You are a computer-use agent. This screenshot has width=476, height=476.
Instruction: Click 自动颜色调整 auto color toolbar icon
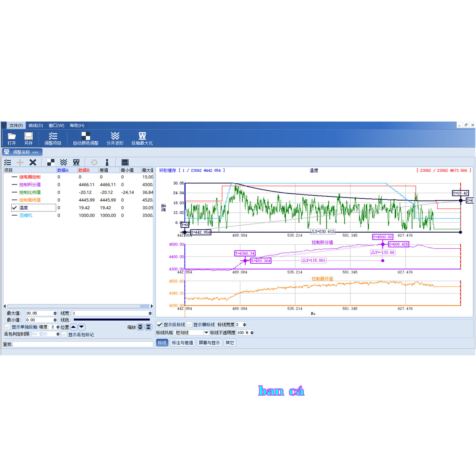coord(86,139)
